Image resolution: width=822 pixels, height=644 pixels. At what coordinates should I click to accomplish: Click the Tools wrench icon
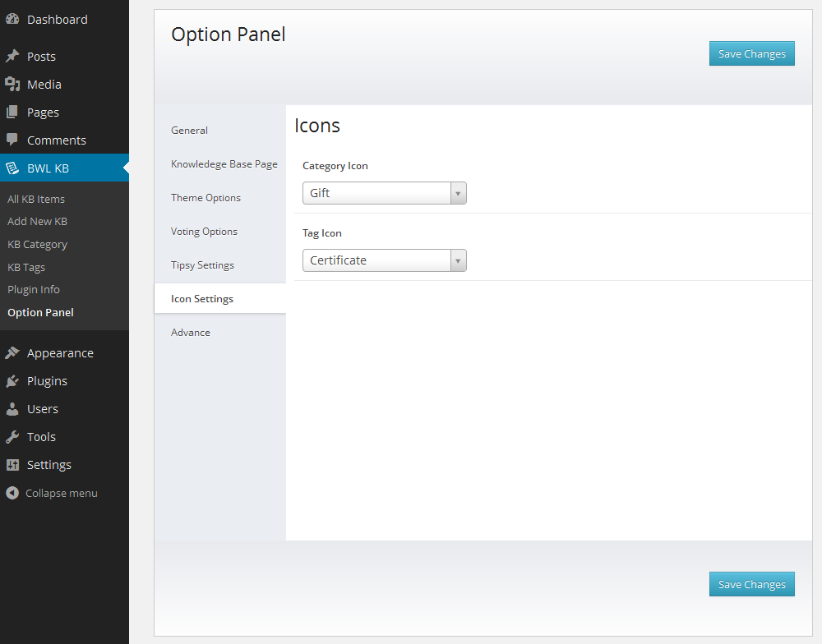coord(14,436)
